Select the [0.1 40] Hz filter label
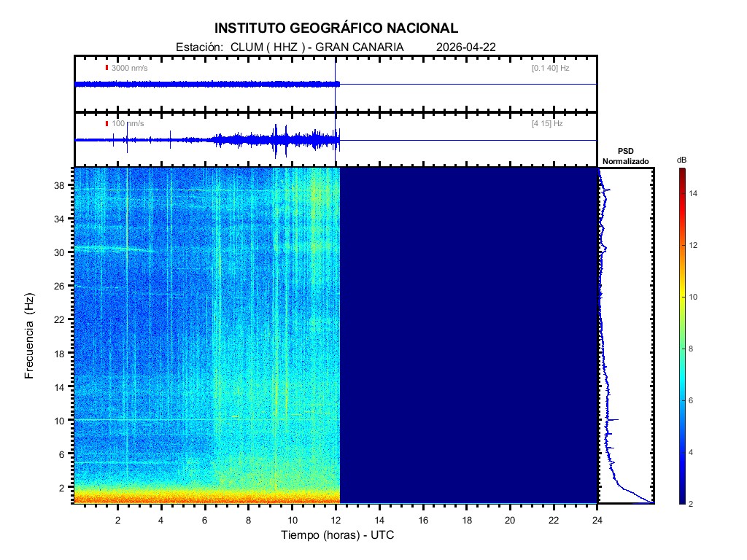This screenshot has height=560, width=747. tap(550, 68)
